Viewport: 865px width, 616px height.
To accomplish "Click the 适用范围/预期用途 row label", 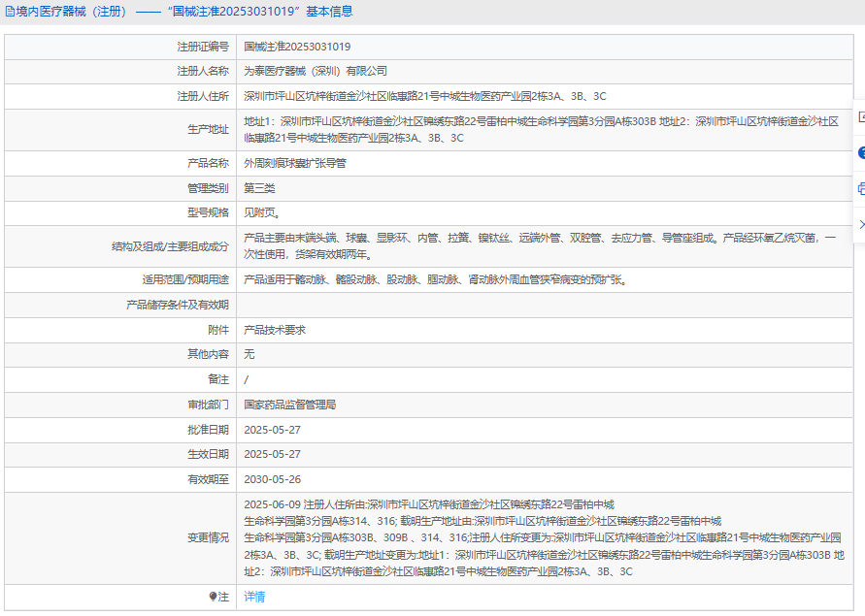I will click(x=184, y=279).
